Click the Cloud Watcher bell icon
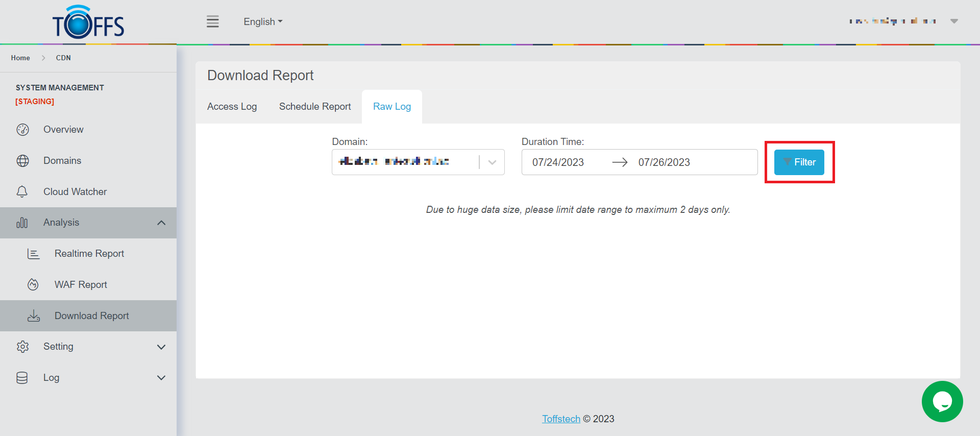 pyautogui.click(x=22, y=192)
